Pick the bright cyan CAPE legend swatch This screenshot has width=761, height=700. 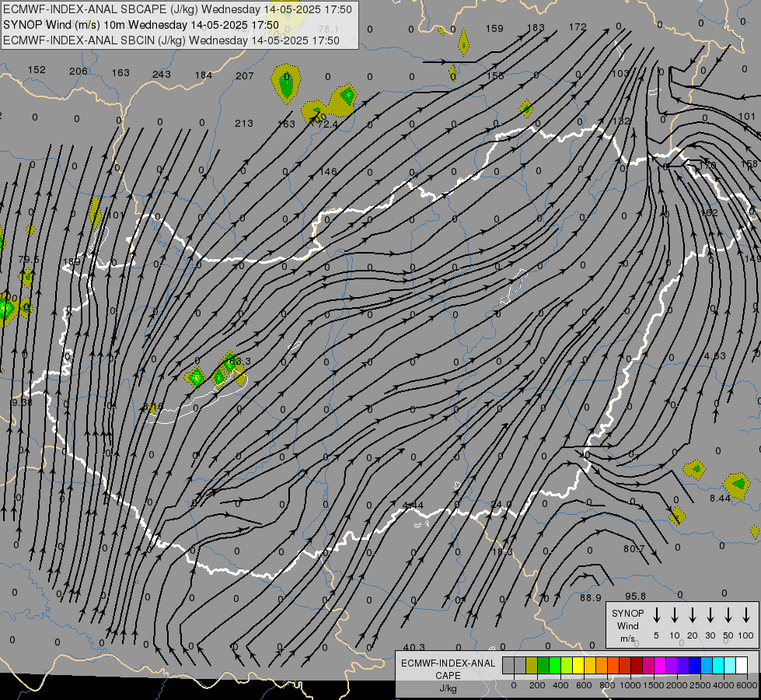(717, 666)
